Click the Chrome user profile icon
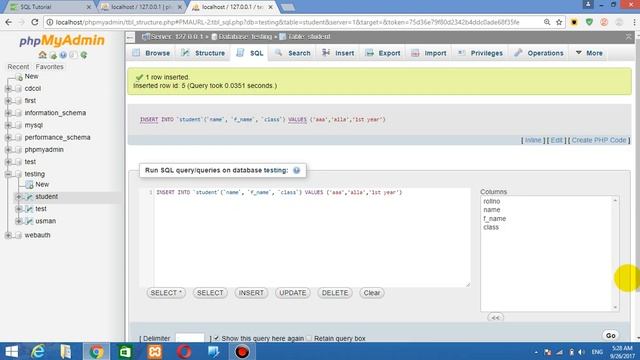The width and height of the screenshot is (640, 360). (x=588, y=5)
